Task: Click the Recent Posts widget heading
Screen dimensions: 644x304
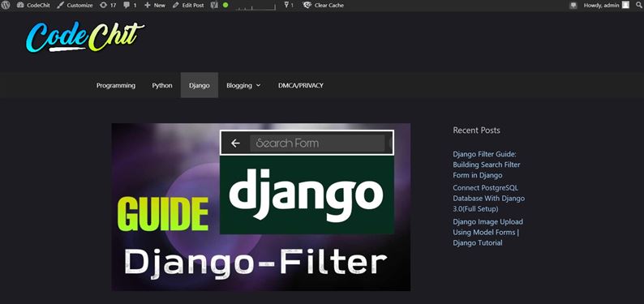Action: pyautogui.click(x=476, y=130)
